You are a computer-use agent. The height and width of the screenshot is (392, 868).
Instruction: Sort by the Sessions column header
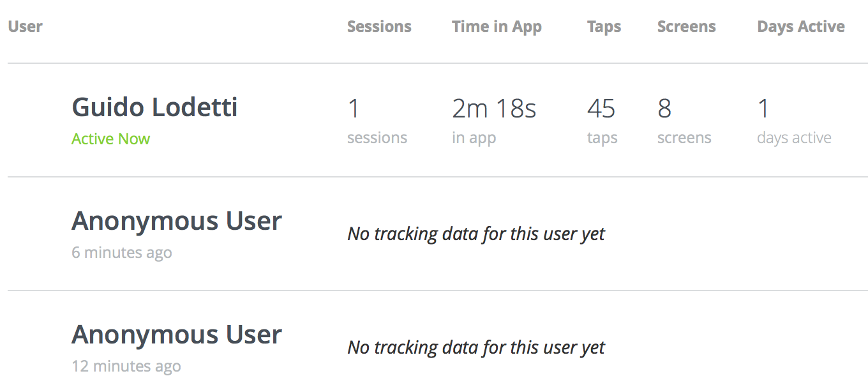pyautogui.click(x=379, y=27)
